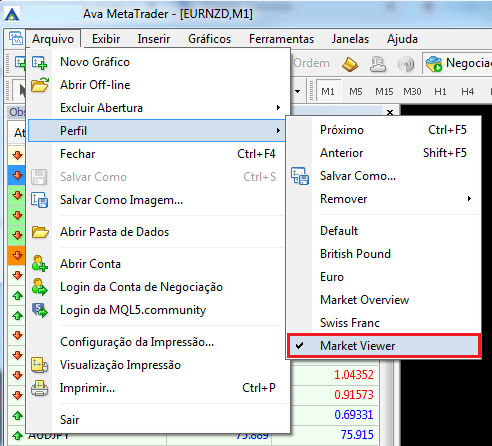Open Configuração da Impressão...

[x=157, y=342]
